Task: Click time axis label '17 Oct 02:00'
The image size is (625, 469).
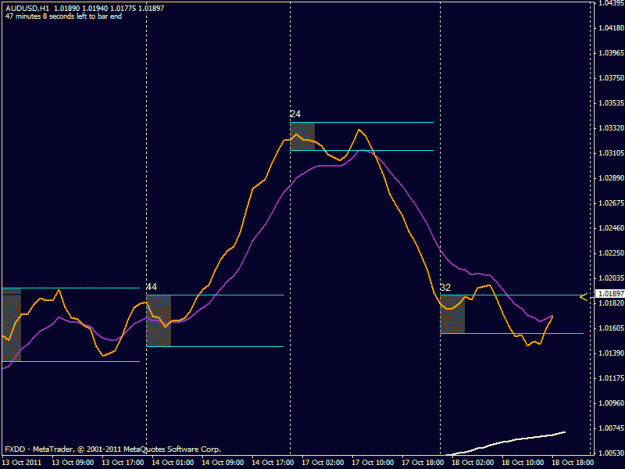Action: coord(323,463)
